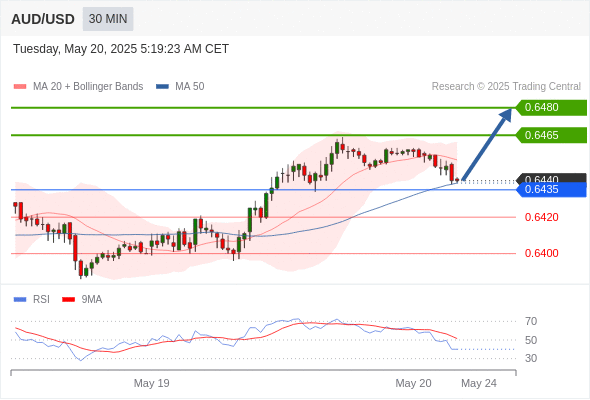Viewport: 590px width, 400px height.
Task: Click the 9MA legend label
Action: coord(92,300)
